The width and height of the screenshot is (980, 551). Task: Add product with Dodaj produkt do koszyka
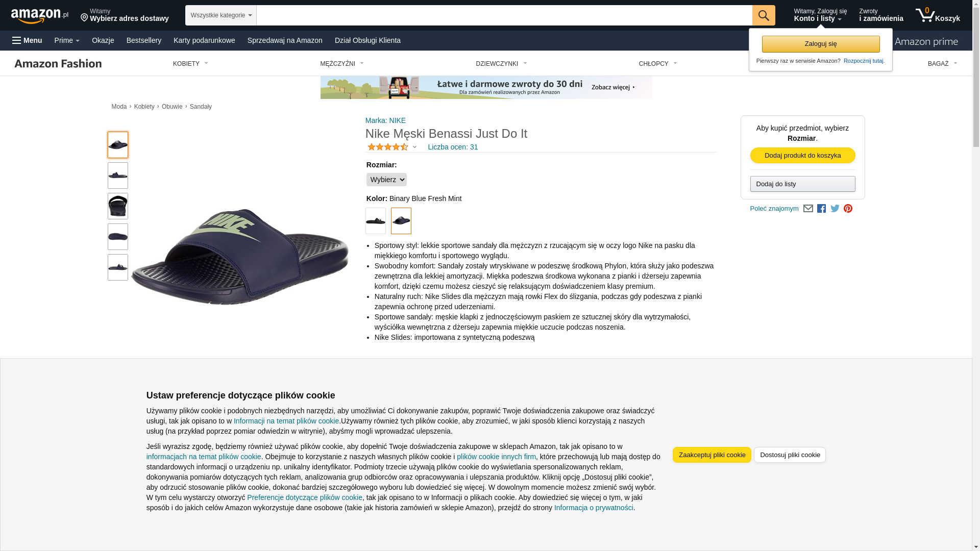point(802,155)
